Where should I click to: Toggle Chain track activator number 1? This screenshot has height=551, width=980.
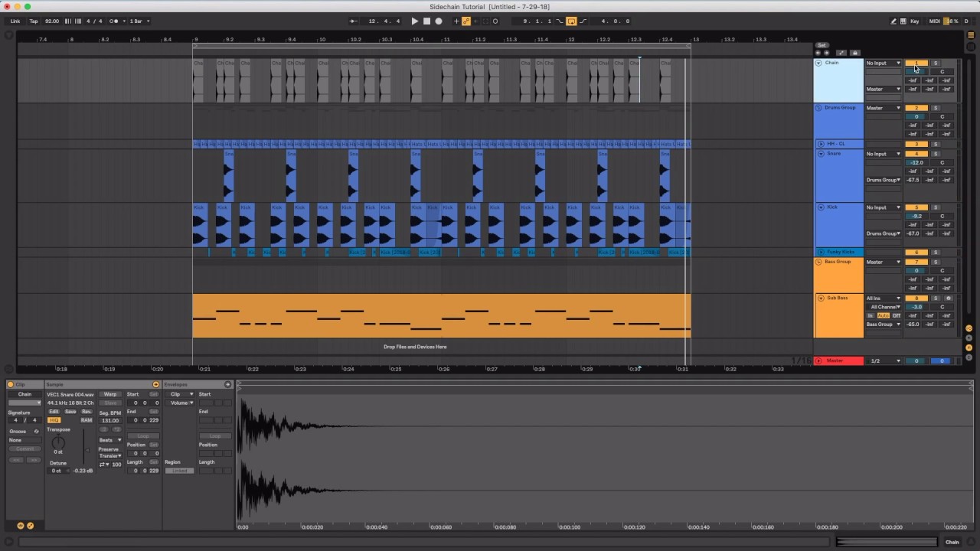point(916,64)
